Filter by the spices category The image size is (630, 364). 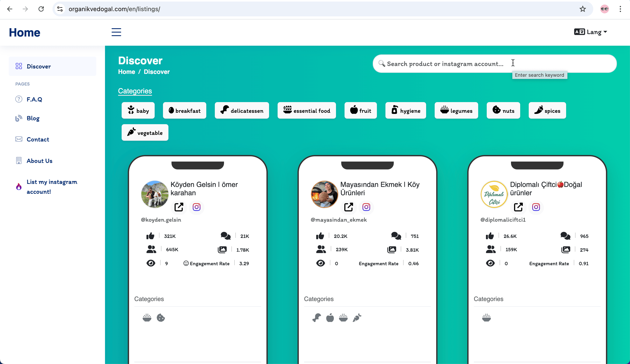pyautogui.click(x=547, y=110)
